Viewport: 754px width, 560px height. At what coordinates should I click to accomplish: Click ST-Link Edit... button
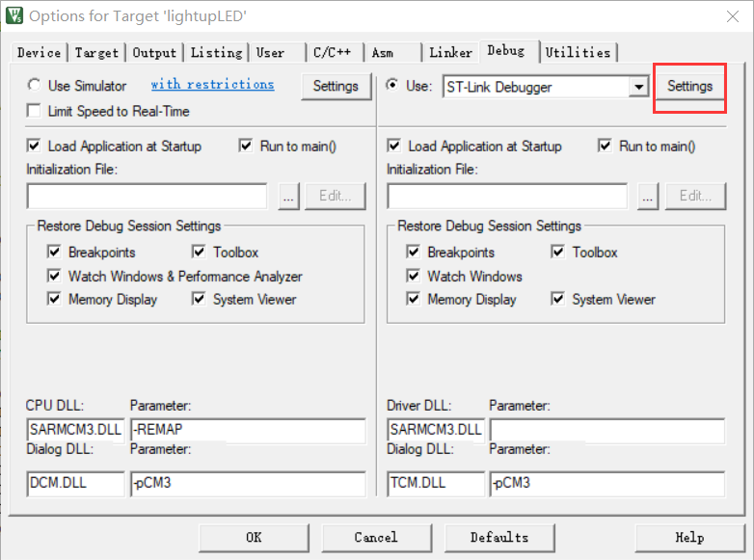[695, 196]
